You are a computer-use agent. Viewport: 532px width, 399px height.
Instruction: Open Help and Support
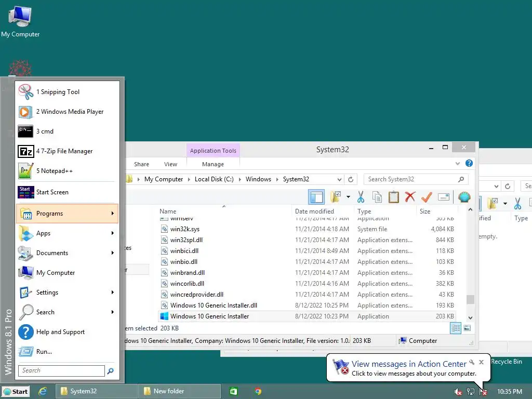68,332
